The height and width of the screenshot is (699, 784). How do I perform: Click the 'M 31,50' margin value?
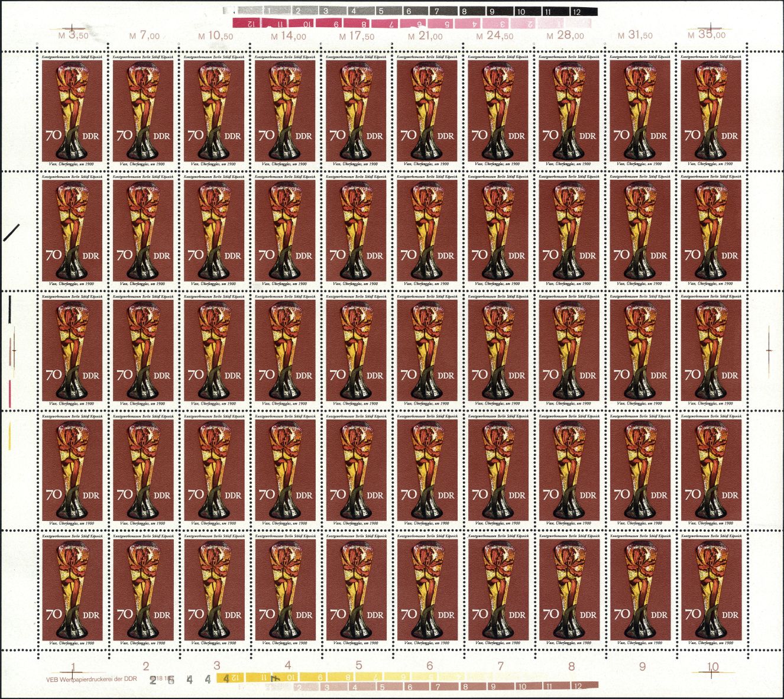(635, 35)
